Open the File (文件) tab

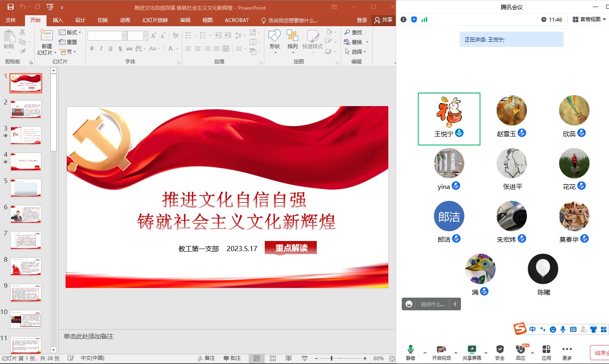coord(11,20)
